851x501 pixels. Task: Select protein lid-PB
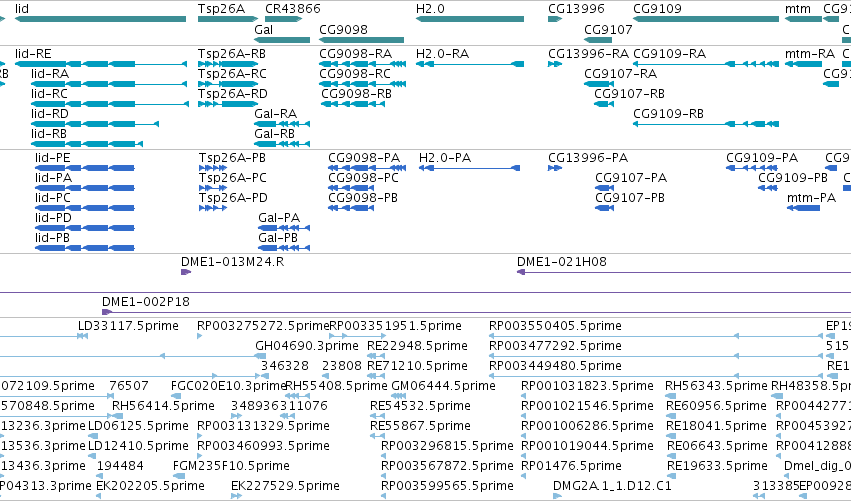coord(85,249)
